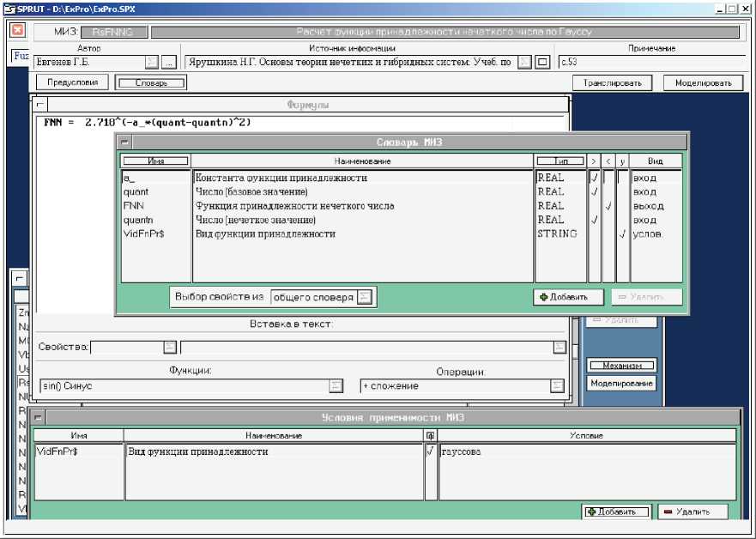Click the Примечание field containing с.53
The height and width of the screenshot is (539, 756).
pos(652,62)
